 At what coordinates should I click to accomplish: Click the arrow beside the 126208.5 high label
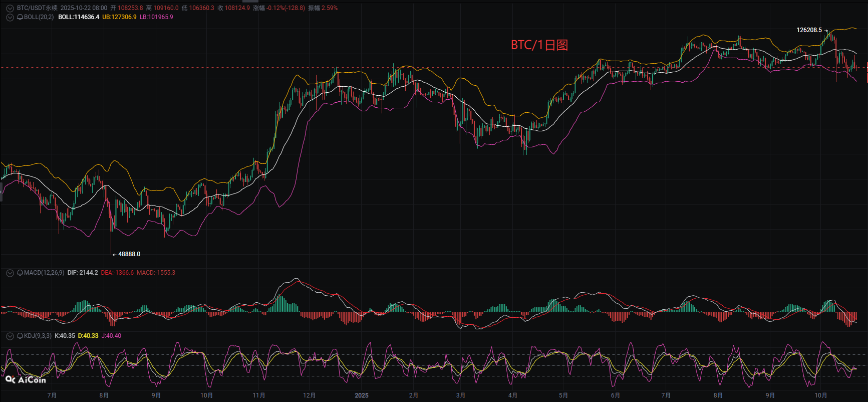826,31
